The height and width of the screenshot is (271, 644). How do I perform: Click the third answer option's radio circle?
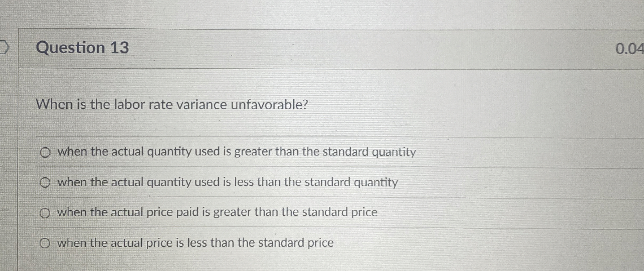46,212
